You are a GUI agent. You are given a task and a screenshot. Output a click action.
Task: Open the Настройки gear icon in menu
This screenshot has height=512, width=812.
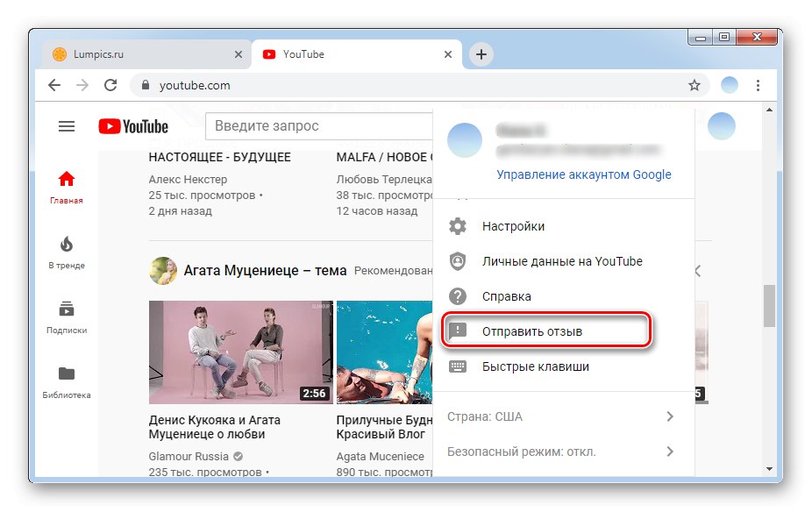(x=456, y=226)
